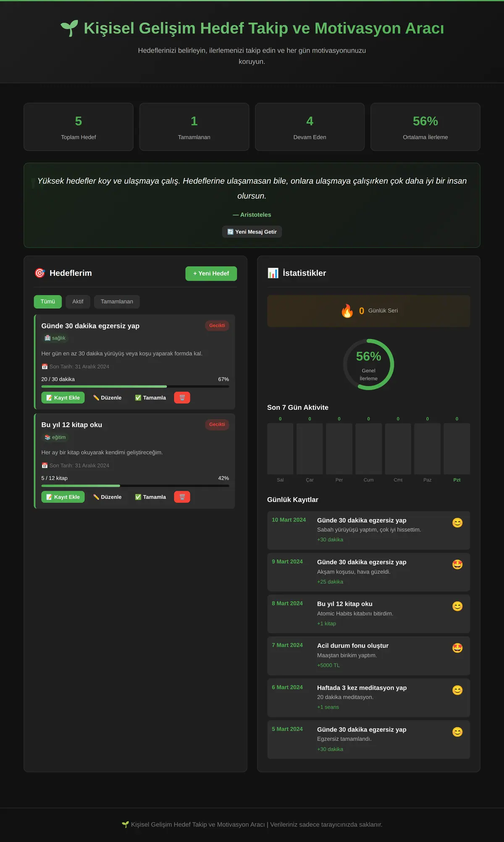
Task: Delete the egzersiz goal with trash icon
Action: click(182, 398)
